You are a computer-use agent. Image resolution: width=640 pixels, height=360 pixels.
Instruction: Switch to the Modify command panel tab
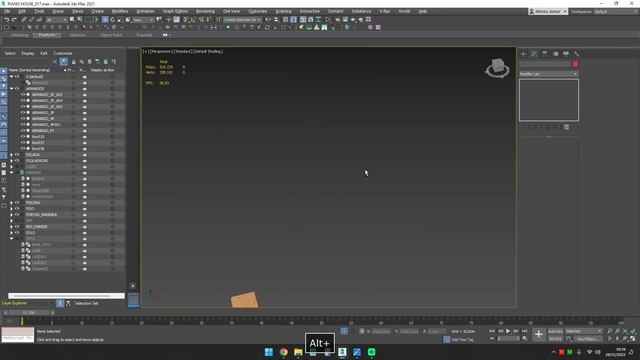[x=534, y=53]
